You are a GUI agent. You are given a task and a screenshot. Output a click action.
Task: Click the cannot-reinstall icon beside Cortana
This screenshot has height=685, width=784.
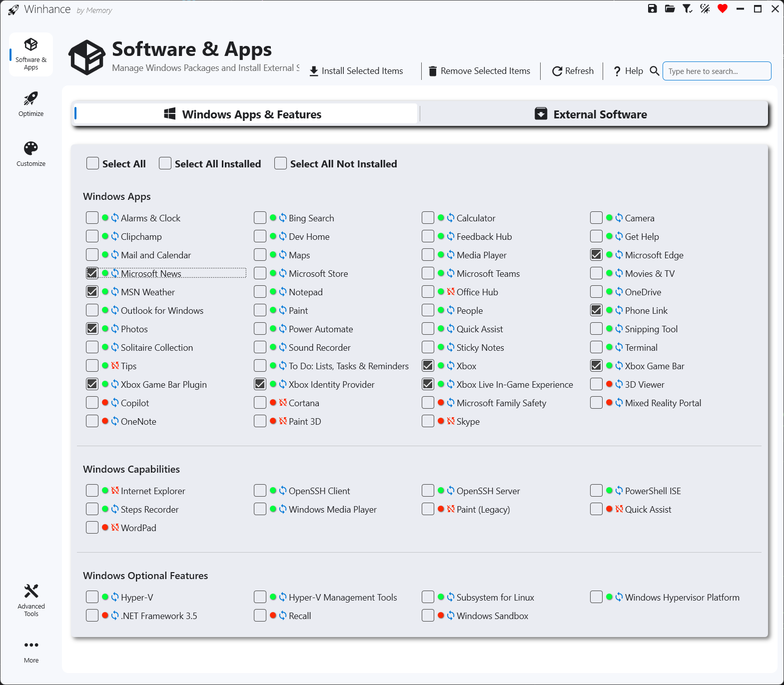coord(283,403)
